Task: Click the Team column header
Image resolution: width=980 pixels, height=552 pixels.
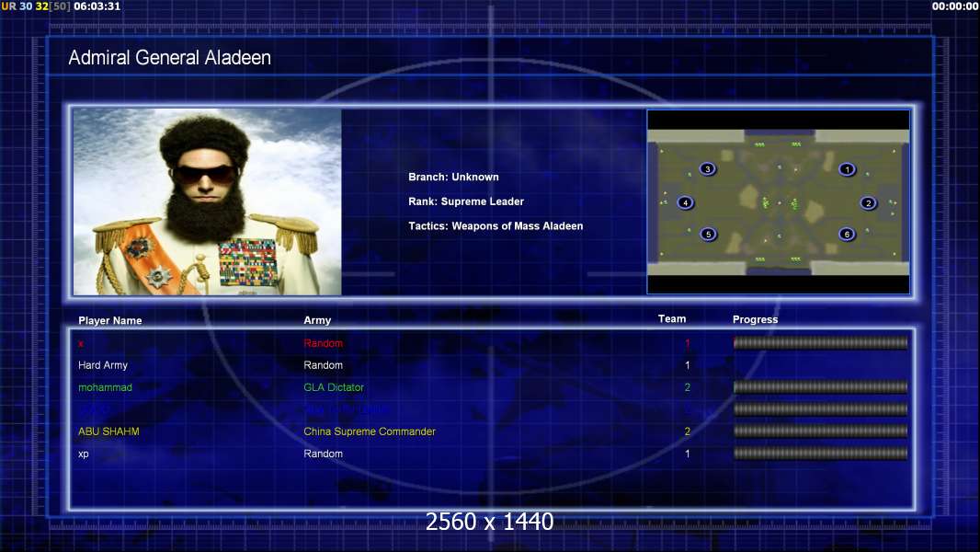Action: click(672, 319)
